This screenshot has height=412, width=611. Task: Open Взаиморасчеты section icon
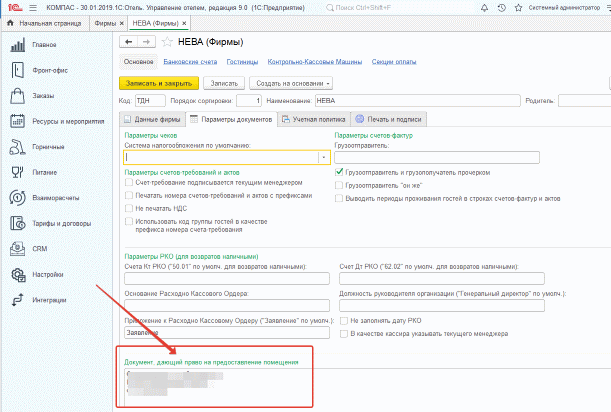(18, 198)
